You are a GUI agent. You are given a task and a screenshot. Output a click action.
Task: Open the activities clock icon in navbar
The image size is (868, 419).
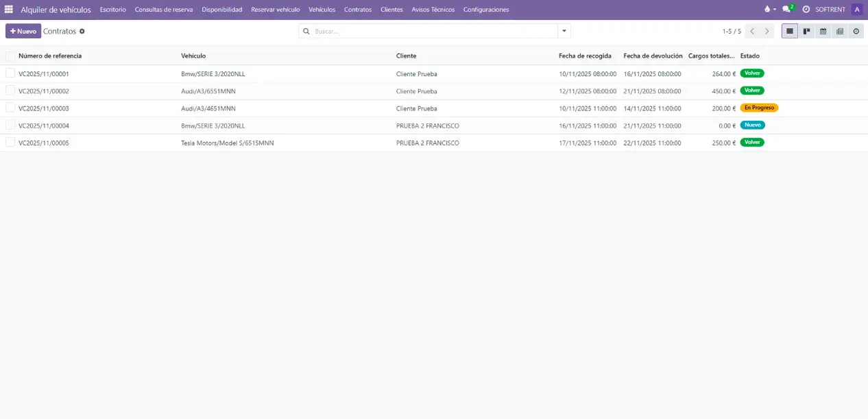(806, 10)
